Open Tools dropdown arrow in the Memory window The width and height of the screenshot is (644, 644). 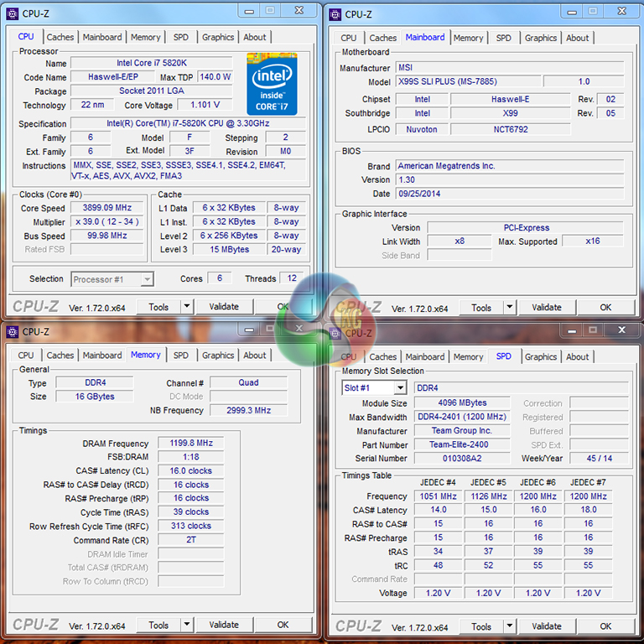coord(186,625)
